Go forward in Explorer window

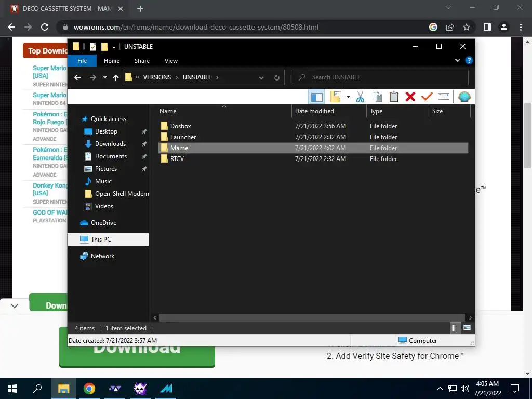pos(92,77)
